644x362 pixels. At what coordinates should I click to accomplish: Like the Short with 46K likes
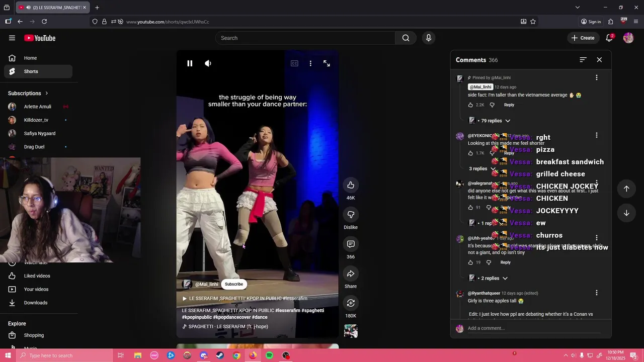point(351,185)
